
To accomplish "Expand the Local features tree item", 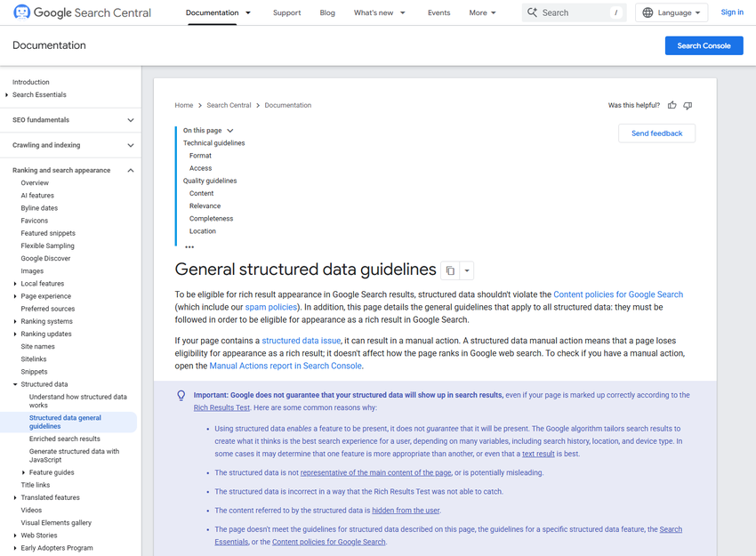I will tap(15, 284).
